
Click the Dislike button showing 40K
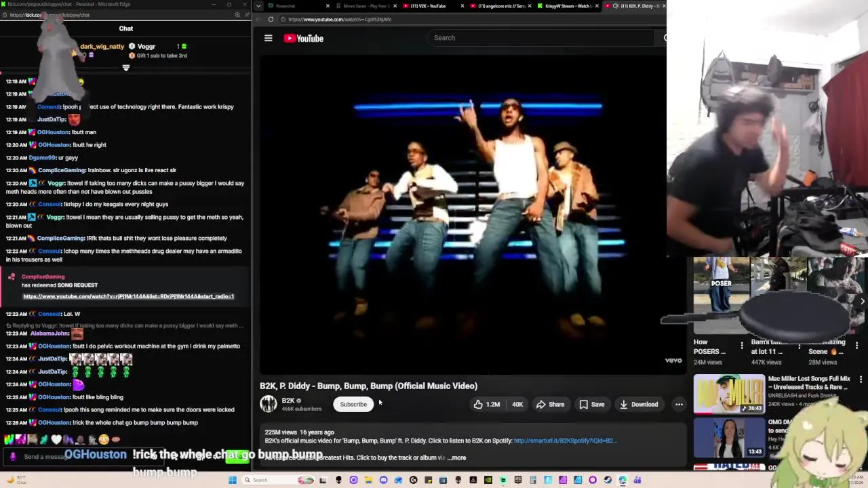pos(517,404)
